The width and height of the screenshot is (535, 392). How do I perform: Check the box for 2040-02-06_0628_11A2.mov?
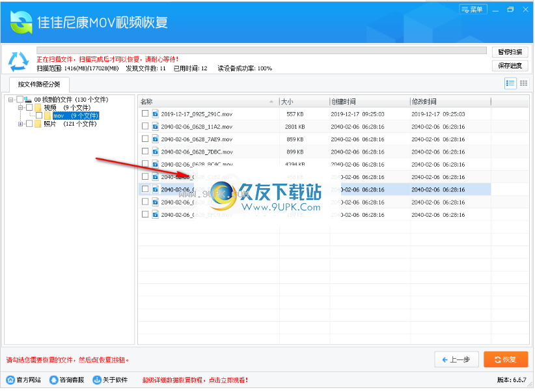click(x=145, y=126)
